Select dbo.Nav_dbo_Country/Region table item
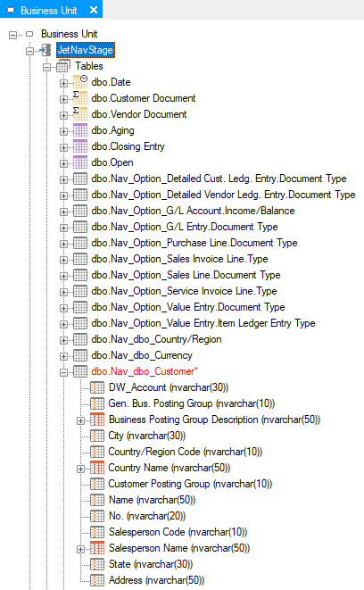This screenshot has height=590, width=364. [156, 339]
